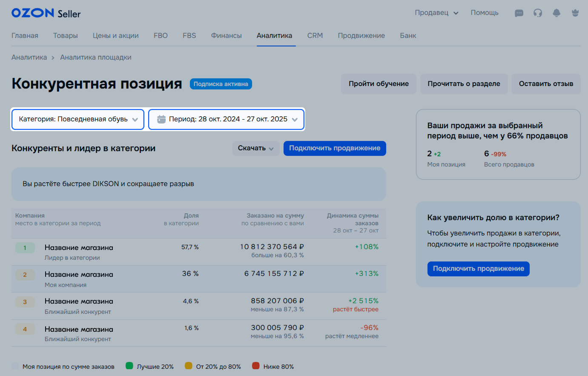Click the calendar icon in period selector
Viewport: 588px width, 376px height.
click(161, 119)
